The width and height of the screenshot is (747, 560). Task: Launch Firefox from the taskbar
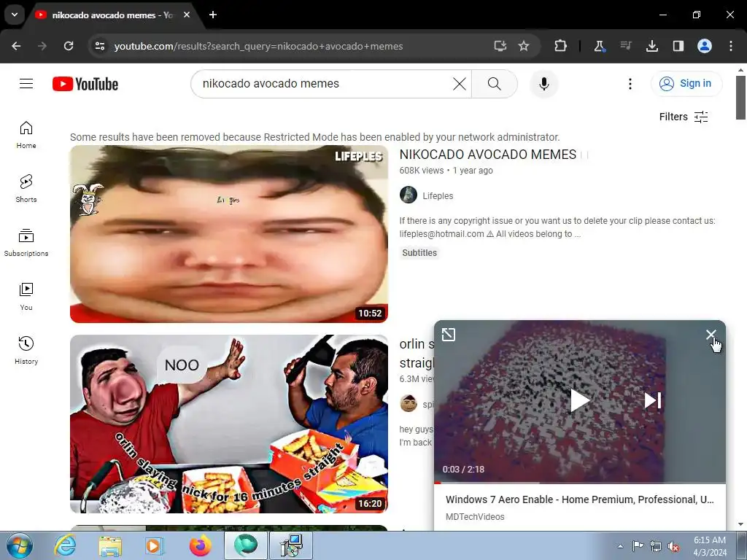(201, 545)
